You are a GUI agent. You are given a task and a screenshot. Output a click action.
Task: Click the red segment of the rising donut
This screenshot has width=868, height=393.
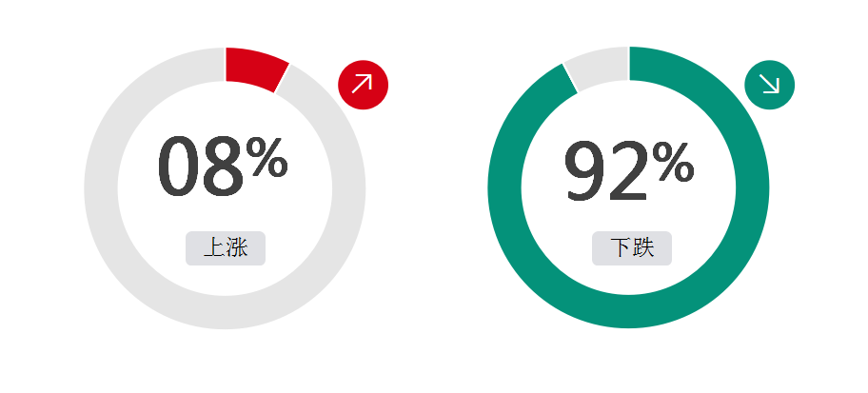coord(255,69)
